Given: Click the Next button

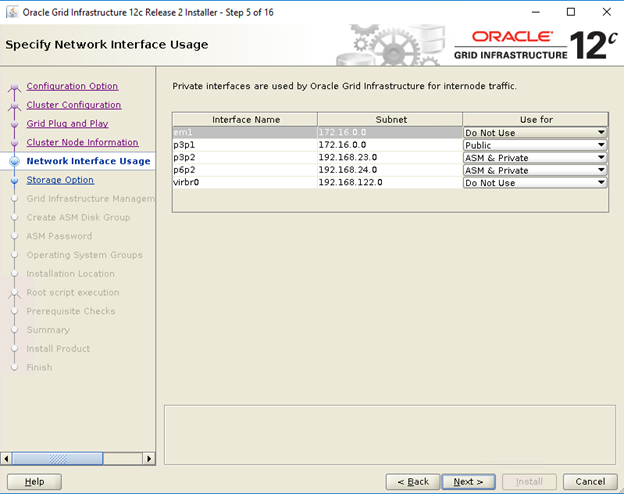Looking at the screenshot, I should [468, 482].
